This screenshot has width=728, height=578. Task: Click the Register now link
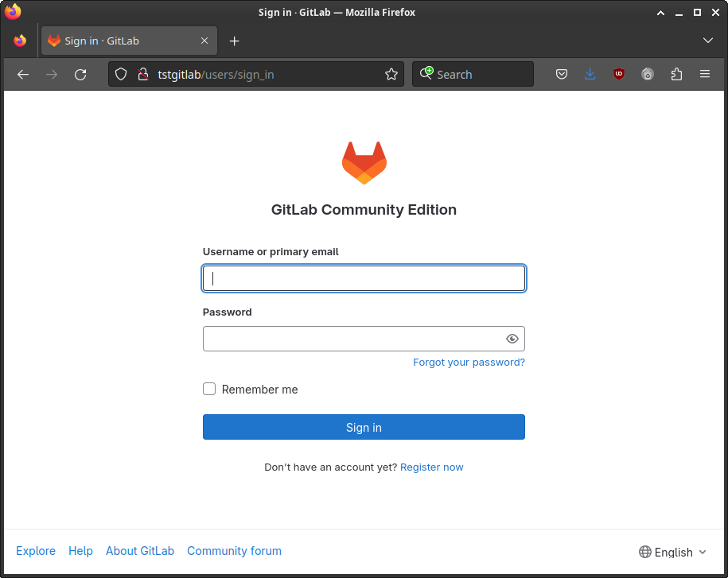pos(431,467)
